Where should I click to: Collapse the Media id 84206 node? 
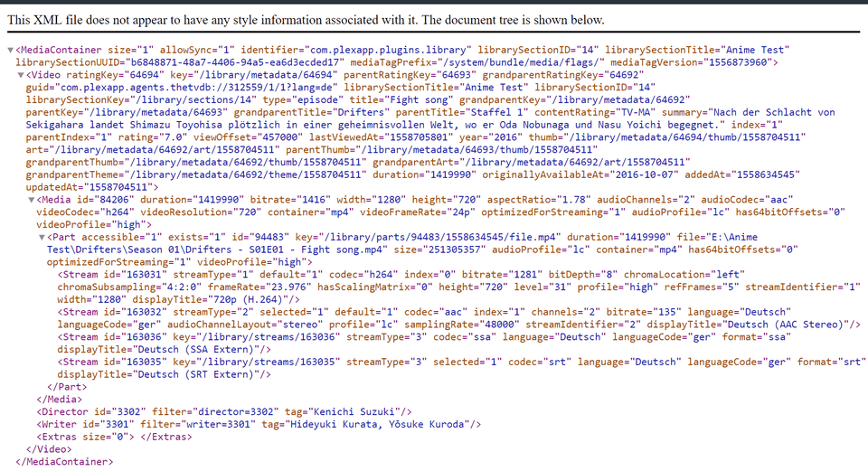click(31, 200)
